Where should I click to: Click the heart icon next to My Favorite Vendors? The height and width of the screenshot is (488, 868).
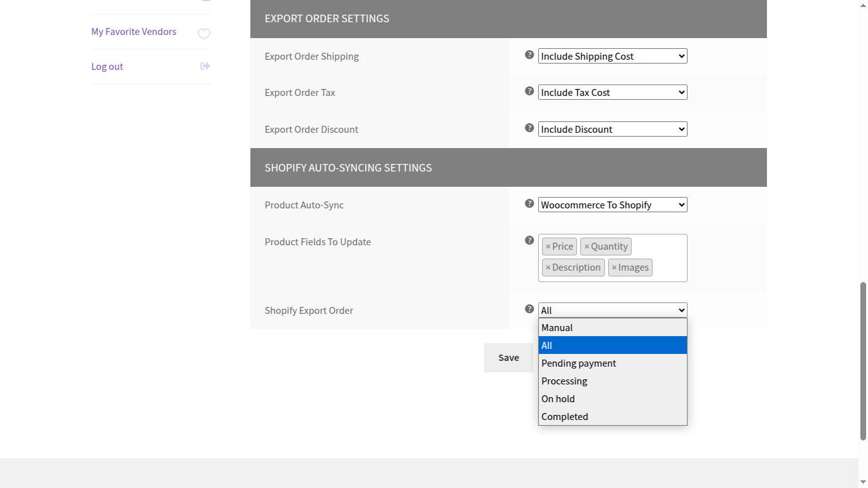[x=204, y=34]
